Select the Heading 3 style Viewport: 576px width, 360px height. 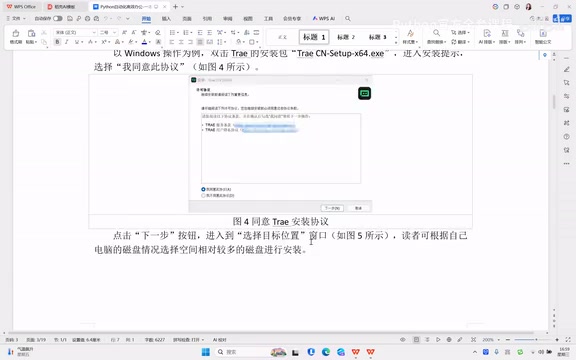377,37
